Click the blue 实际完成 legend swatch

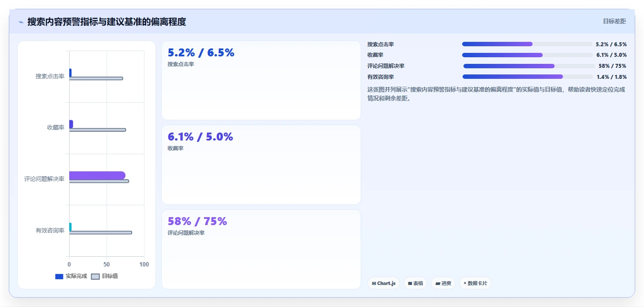59,277
